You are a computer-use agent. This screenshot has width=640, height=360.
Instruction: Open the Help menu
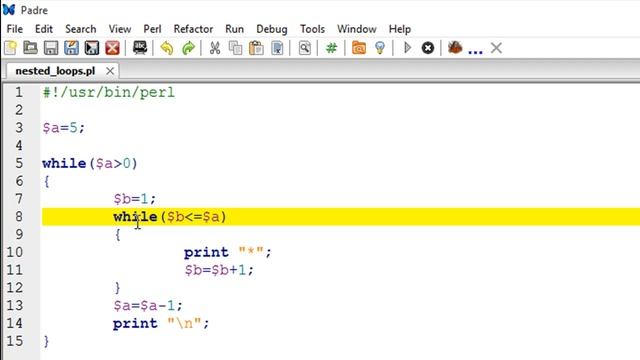coord(400,29)
